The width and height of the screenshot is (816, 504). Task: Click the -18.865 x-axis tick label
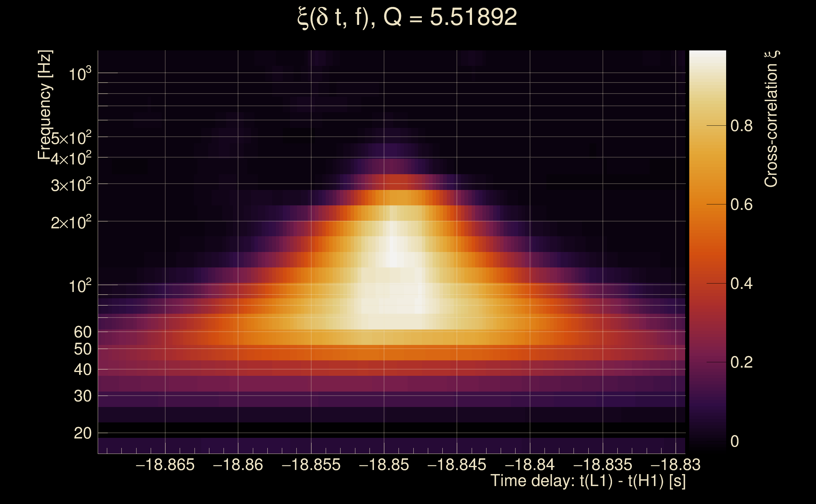coord(165,465)
